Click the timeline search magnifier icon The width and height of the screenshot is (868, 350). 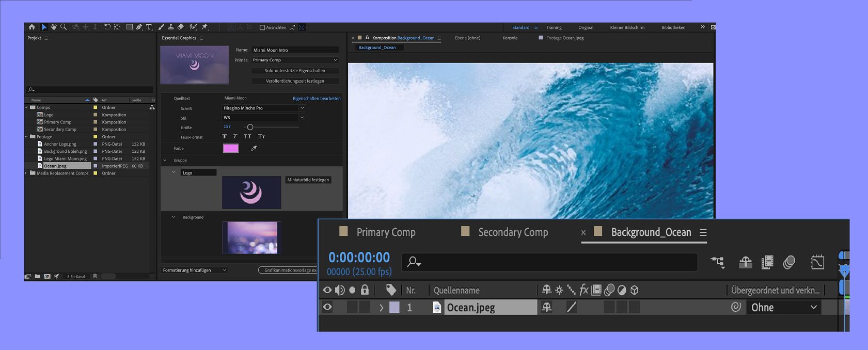[x=414, y=262]
